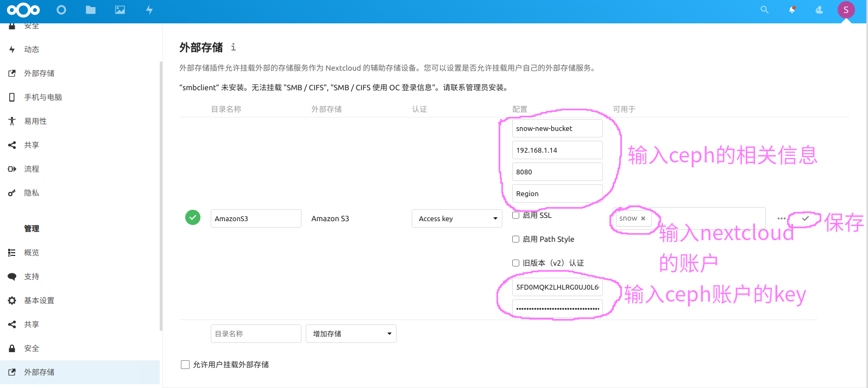Open the Activity lightning icon in header
The height and width of the screenshot is (388, 868).
(x=149, y=10)
